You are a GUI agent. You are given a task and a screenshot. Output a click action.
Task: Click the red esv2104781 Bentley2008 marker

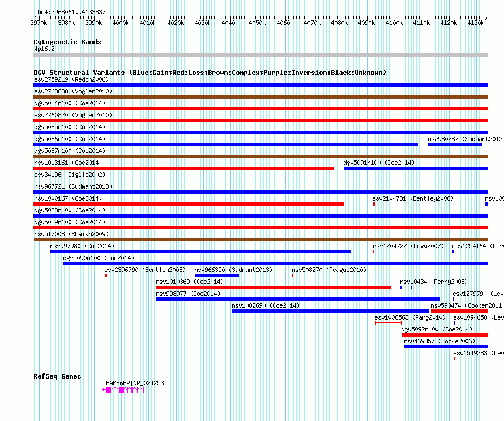374,204
